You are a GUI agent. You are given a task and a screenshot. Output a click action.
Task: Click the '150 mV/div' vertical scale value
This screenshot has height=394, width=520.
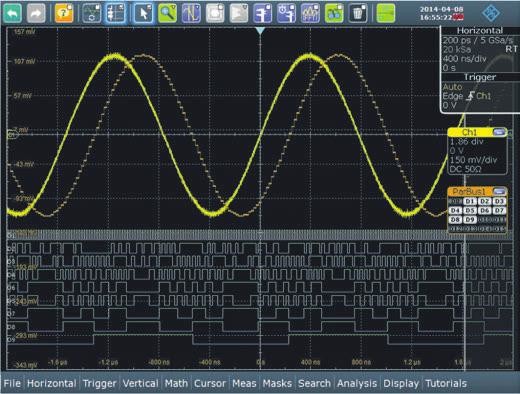click(x=473, y=160)
